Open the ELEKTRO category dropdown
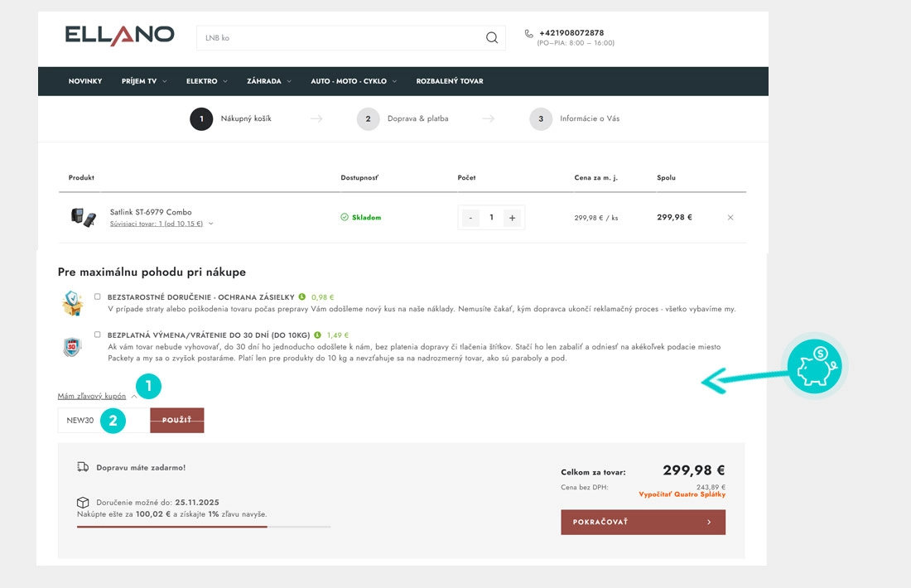The image size is (911, 588). [205, 80]
